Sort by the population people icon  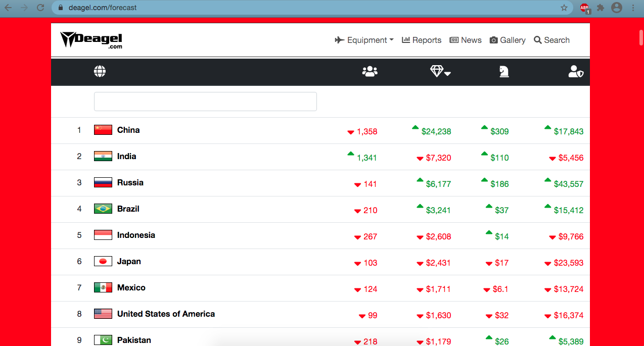click(370, 72)
